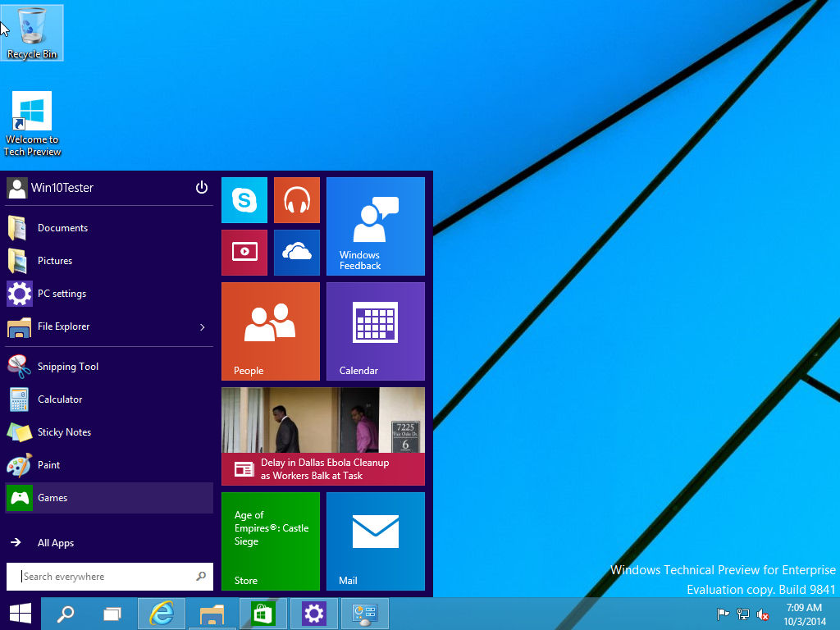
Task: Click the Search everywhere box
Action: click(x=98, y=576)
